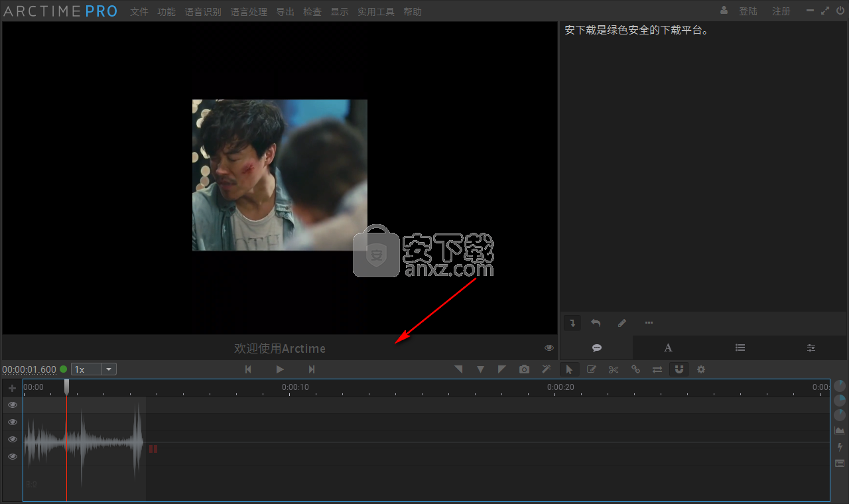Open the more options ellipsis in subtitle panel
Viewport: 849px width, 504px height.
click(649, 323)
